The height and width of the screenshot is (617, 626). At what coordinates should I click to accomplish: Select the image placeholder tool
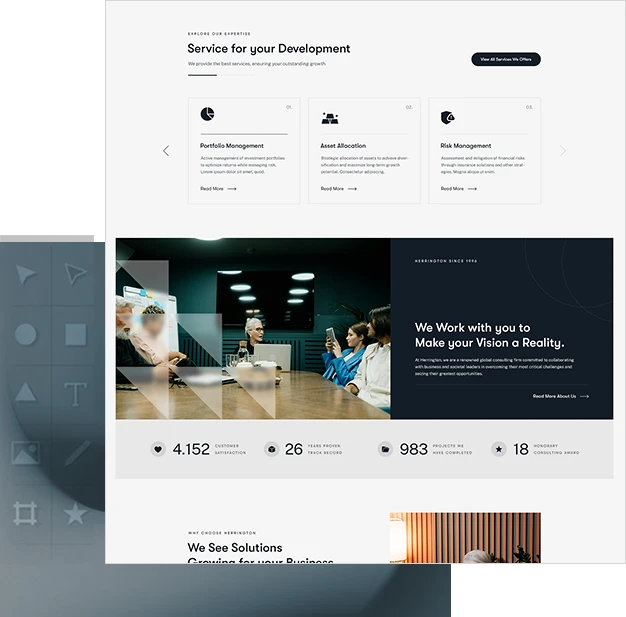coord(25,452)
